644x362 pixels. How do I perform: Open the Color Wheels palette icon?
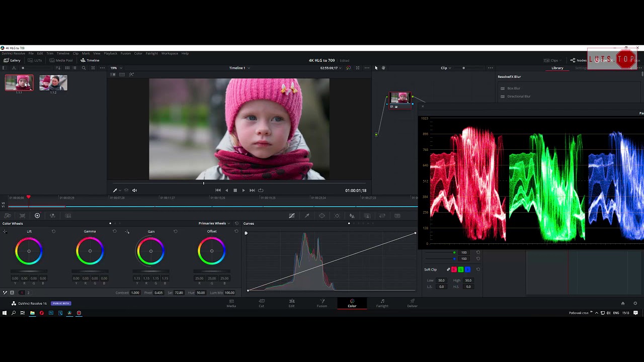pyautogui.click(x=37, y=216)
